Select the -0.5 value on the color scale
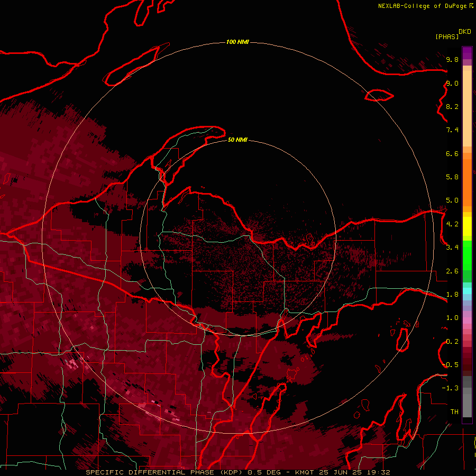 pos(451,365)
